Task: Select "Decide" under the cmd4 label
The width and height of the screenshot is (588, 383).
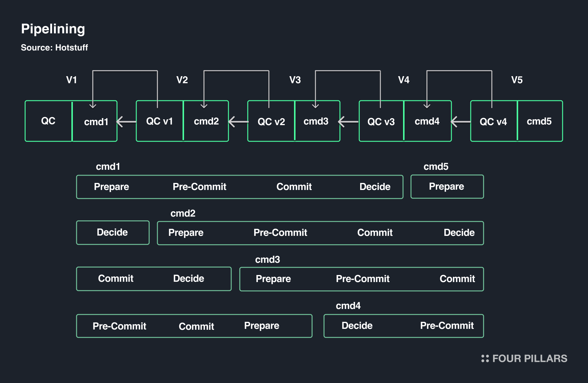Action: coord(357,326)
